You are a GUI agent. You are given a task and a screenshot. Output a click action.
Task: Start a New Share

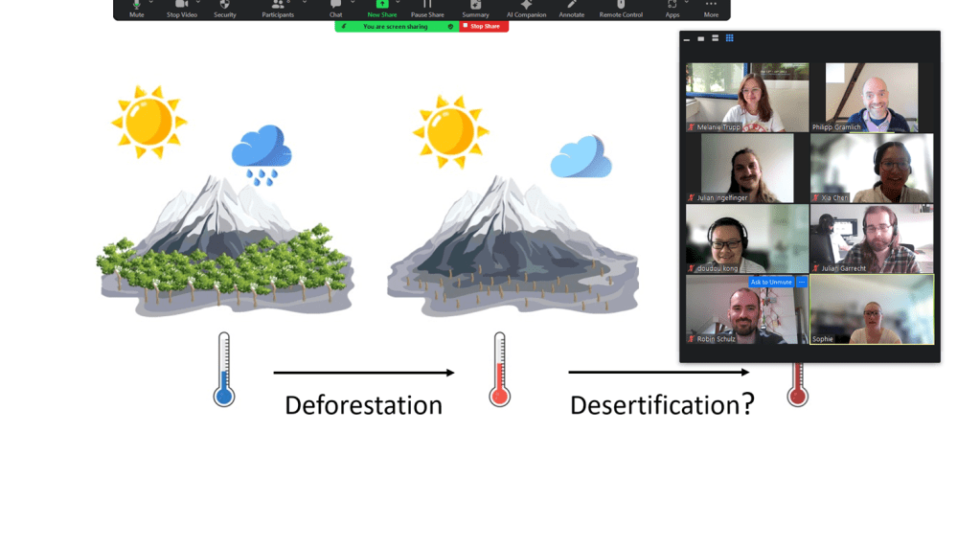coord(381,8)
